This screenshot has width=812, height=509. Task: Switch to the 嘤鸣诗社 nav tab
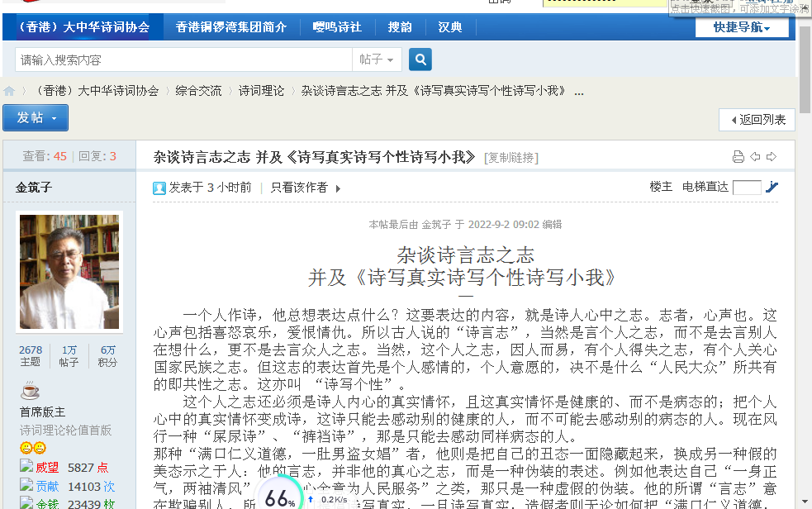click(337, 27)
